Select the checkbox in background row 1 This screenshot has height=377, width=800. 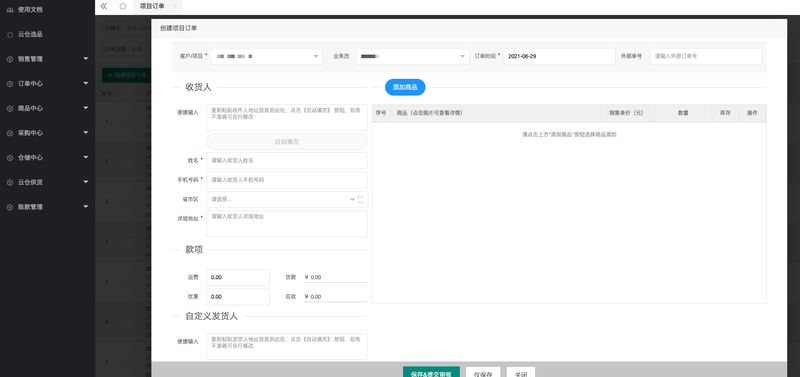click(129, 121)
